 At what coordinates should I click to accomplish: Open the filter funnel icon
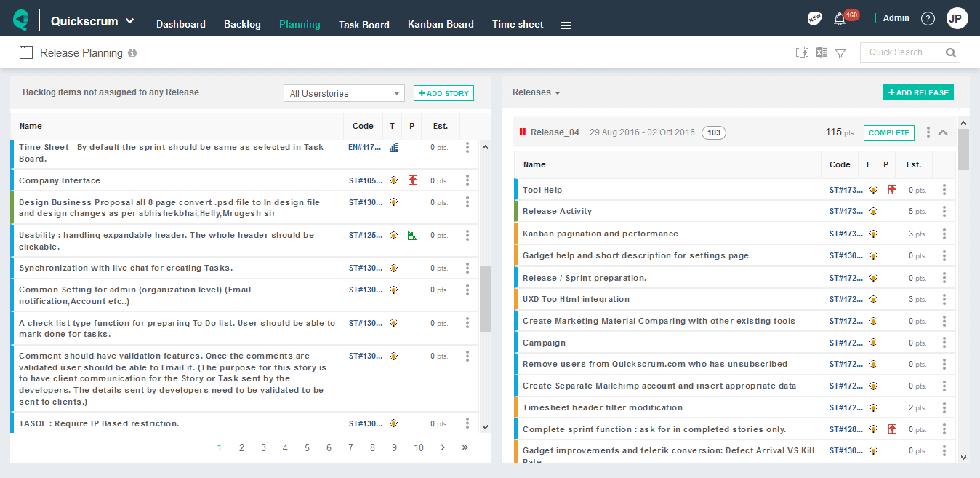[840, 52]
